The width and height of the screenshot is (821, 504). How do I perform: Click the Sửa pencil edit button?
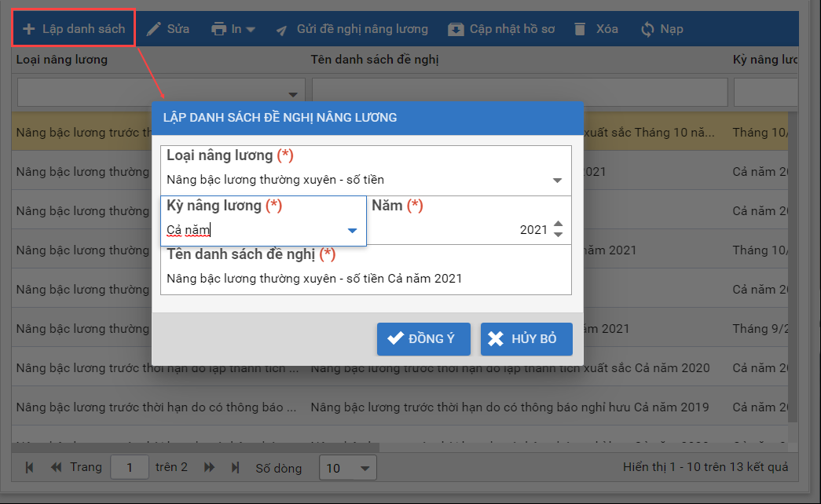pyautogui.click(x=168, y=29)
